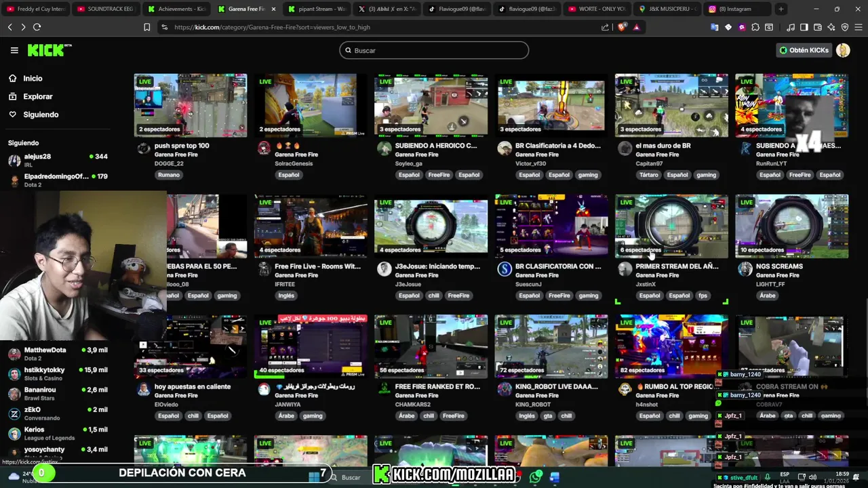Open the NGS SCREAMS stream thumbnail
Screen dimensions: 868x488
791,226
